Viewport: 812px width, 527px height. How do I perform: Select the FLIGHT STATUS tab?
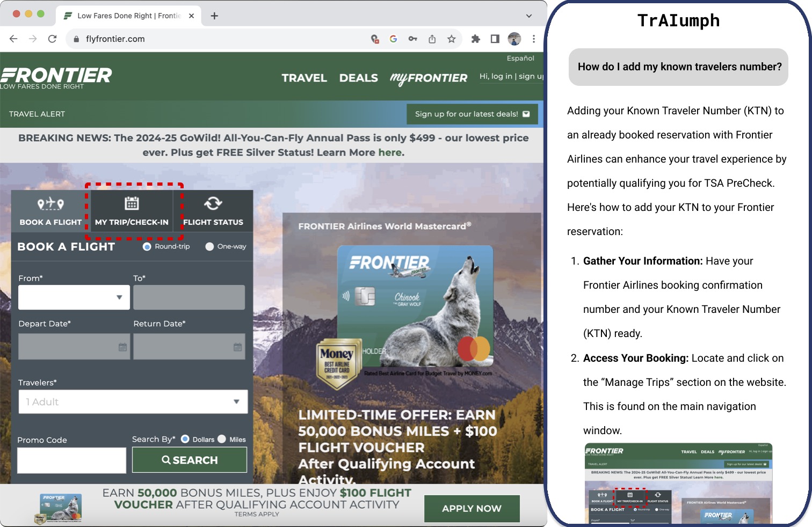click(213, 211)
